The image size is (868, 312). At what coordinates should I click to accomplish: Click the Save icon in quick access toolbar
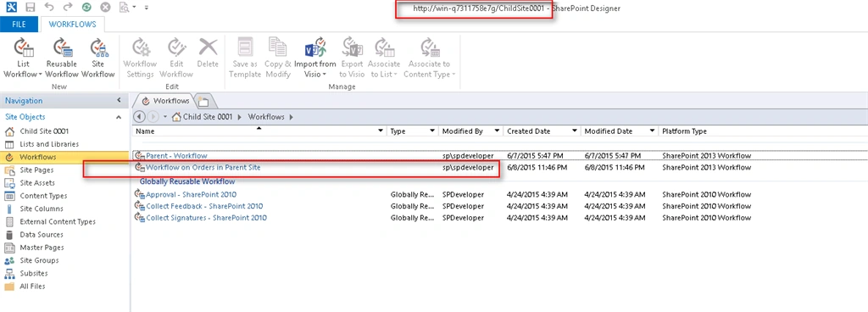click(x=31, y=7)
